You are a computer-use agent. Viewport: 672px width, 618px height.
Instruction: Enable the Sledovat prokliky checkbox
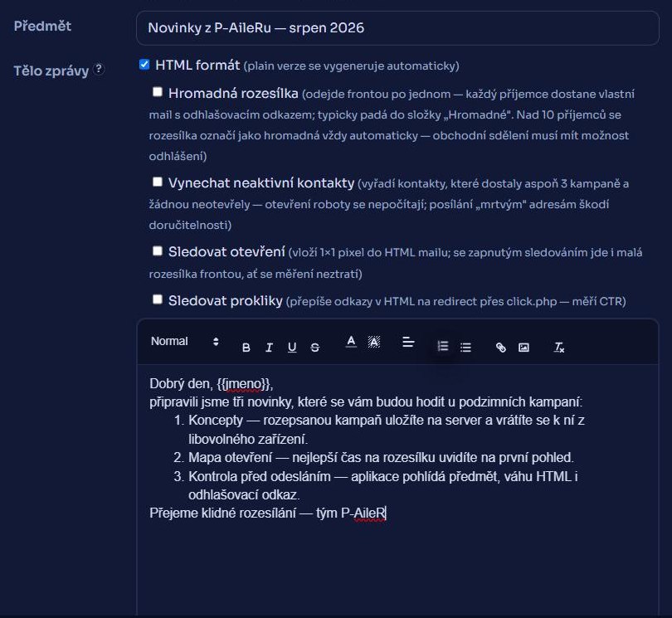pyautogui.click(x=158, y=299)
